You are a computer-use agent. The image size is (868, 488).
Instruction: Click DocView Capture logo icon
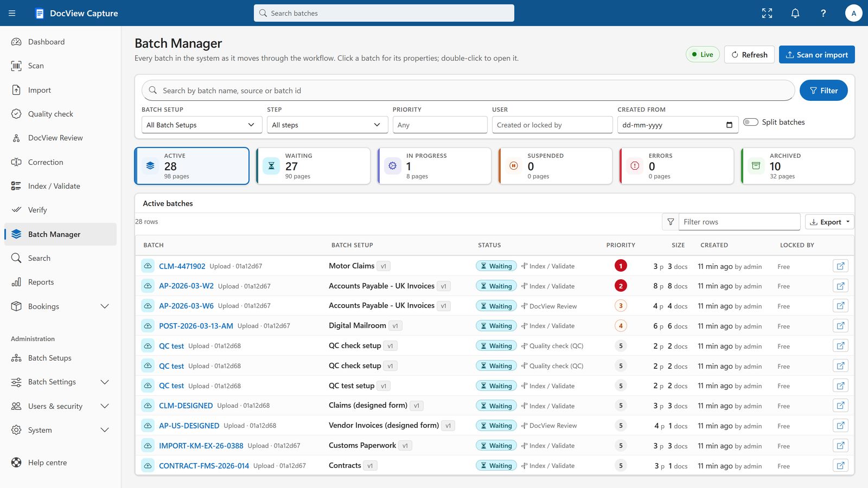tap(40, 13)
